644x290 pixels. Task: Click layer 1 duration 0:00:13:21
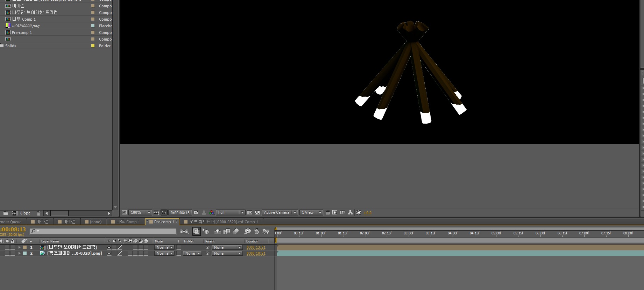[x=256, y=247]
